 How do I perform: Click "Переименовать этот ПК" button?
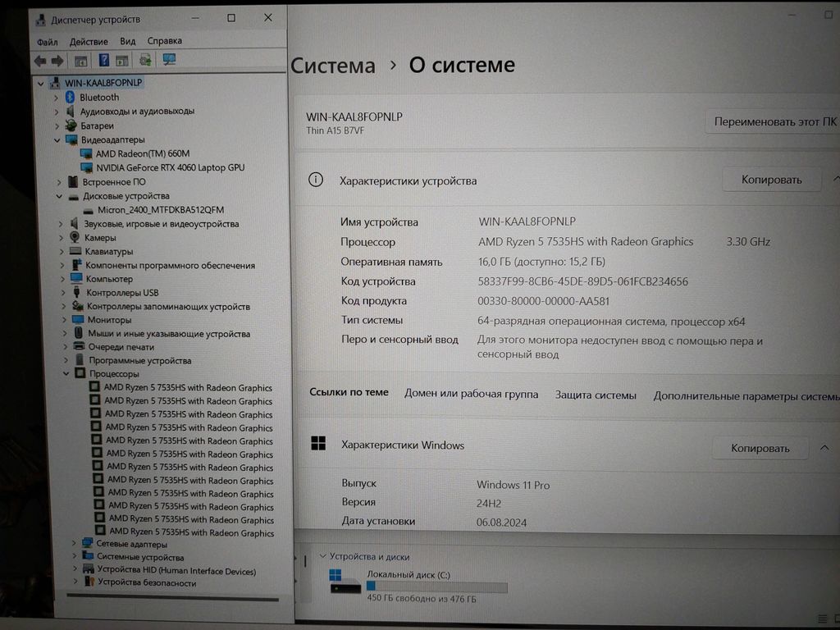coord(774,121)
